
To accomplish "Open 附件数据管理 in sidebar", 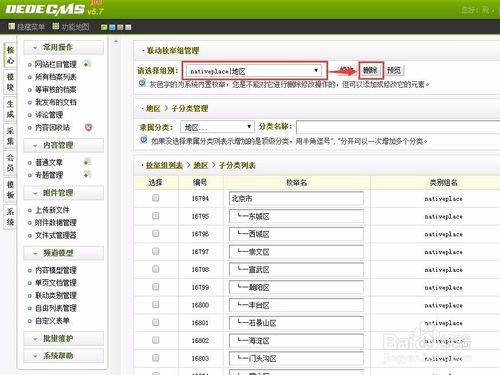I will [56, 223].
